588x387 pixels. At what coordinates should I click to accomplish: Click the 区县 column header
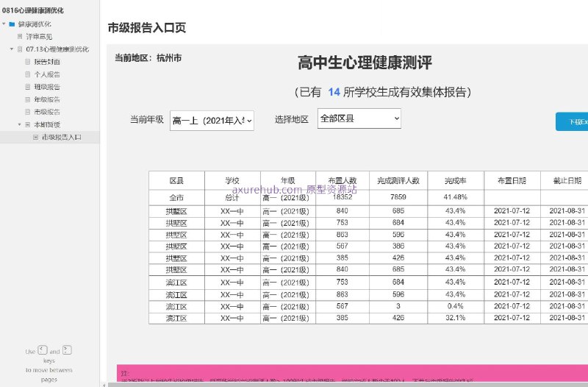(x=176, y=180)
